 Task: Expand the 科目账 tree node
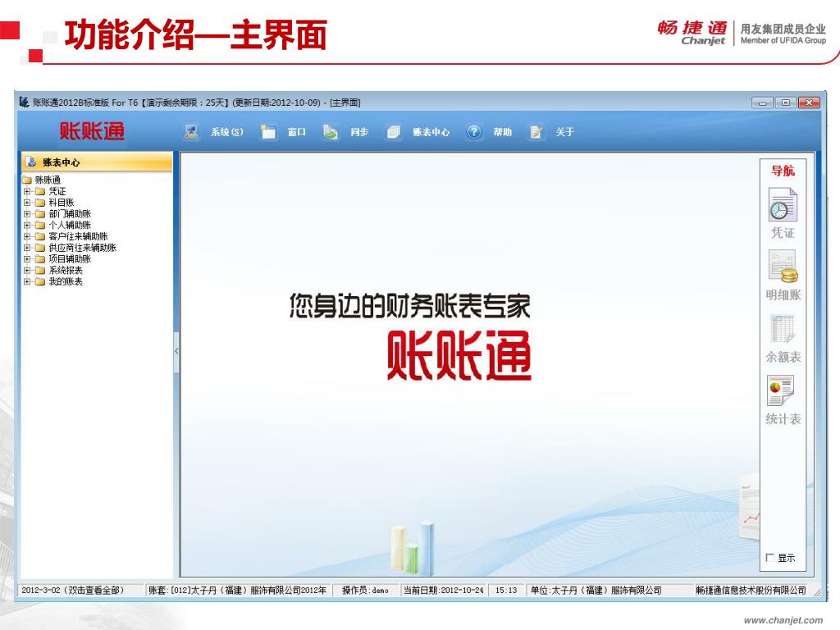pos(27,203)
